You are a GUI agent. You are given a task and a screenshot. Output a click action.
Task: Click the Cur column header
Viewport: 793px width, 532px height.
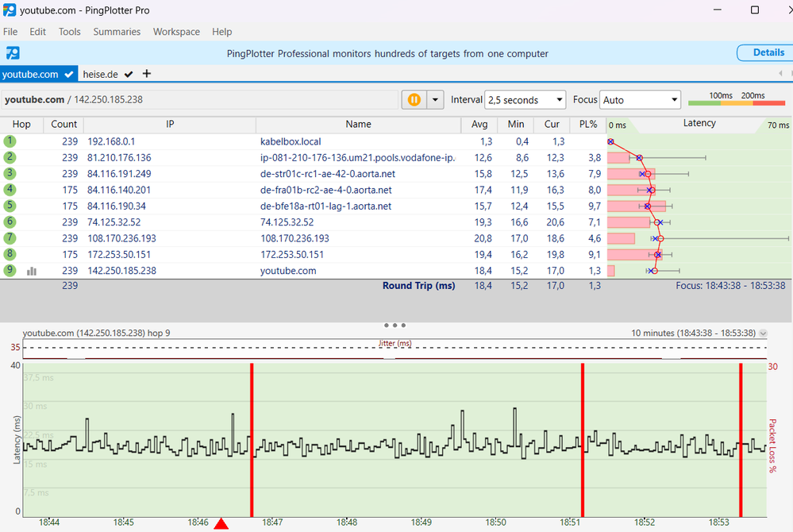pos(552,125)
